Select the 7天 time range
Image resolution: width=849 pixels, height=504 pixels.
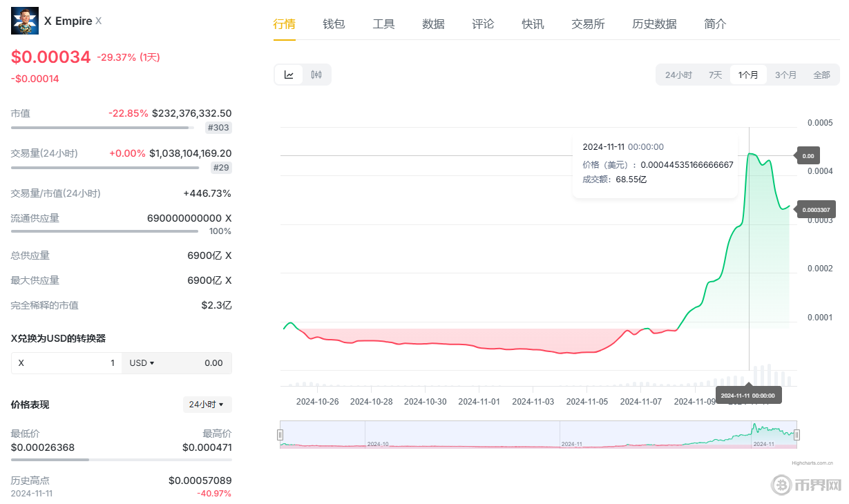click(715, 75)
